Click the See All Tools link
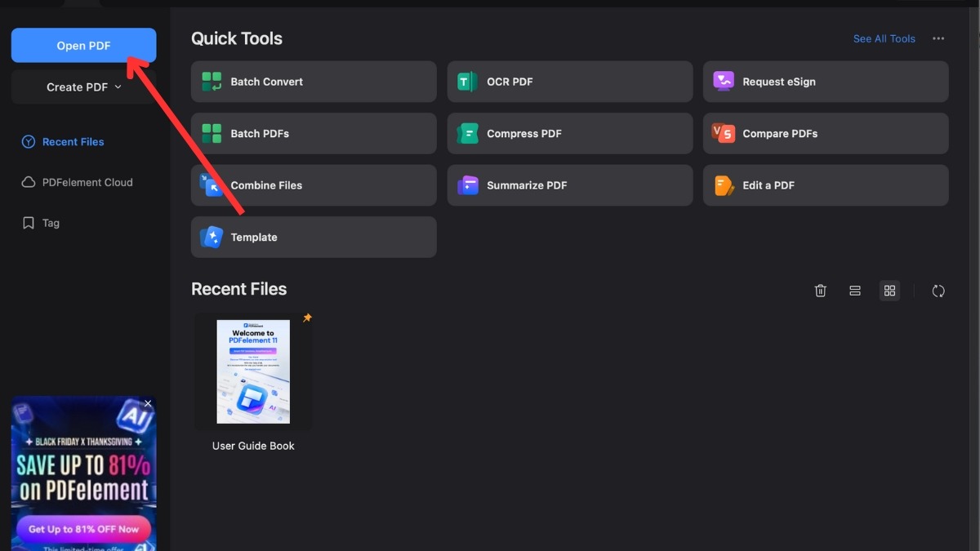980x551 pixels. pyautogui.click(x=884, y=38)
